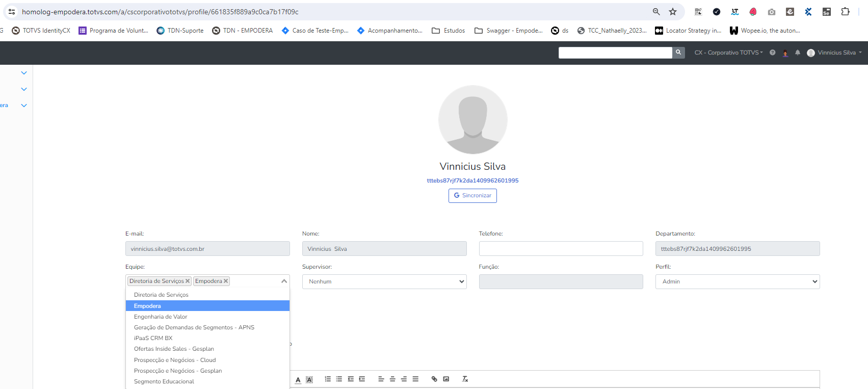
Task: Select 'Diretoria de Serviços' in team list
Action: pos(207,295)
